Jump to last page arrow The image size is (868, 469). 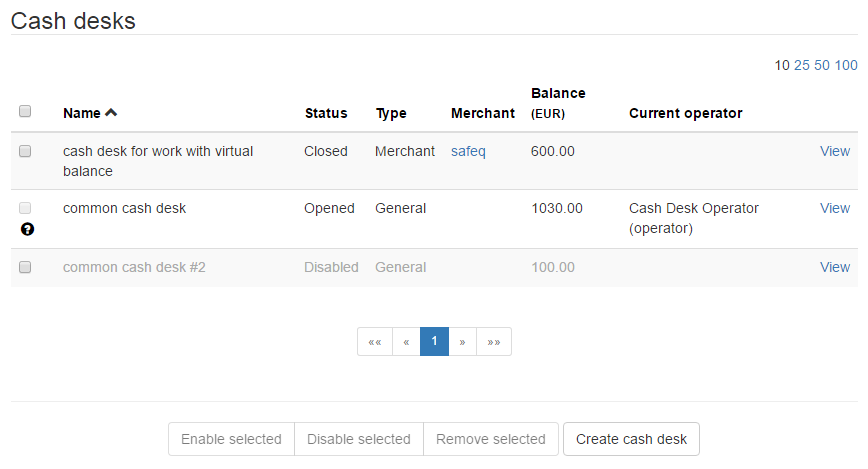pos(494,342)
